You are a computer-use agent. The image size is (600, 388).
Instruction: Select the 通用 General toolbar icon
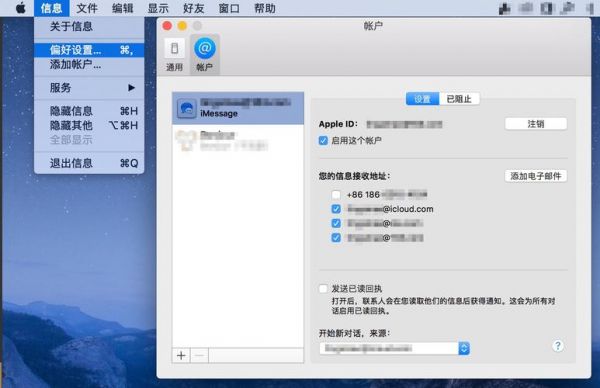174,55
